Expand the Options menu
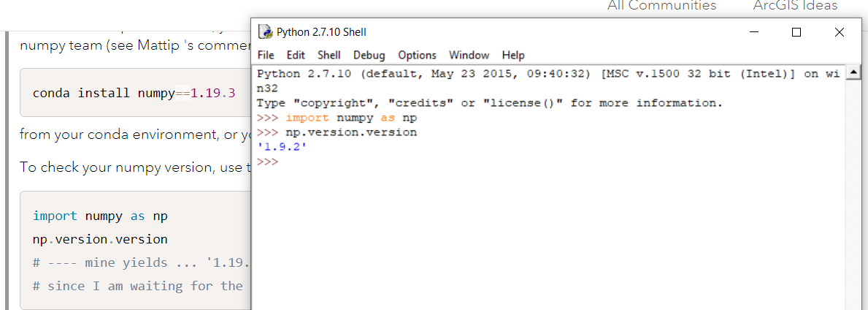Image resolution: width=868 pixels, height=310 pixels. click(417, 55)
